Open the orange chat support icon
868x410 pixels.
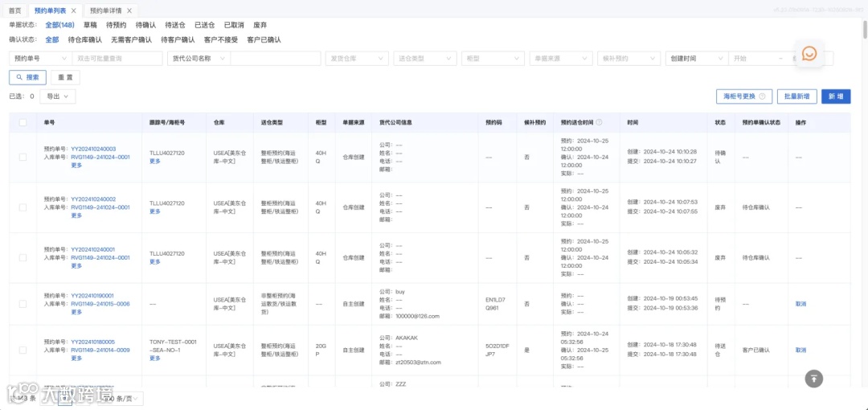[809, 55]
